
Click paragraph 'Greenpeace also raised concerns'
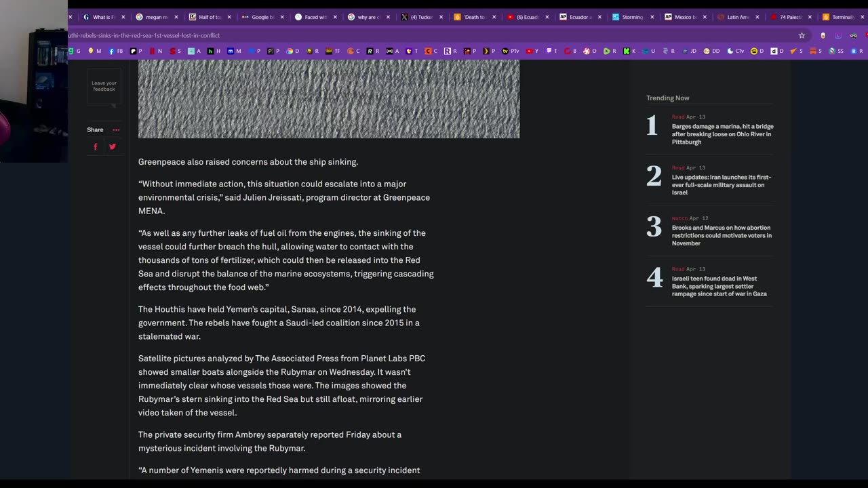pyautogui.click(x=248, y=162)
